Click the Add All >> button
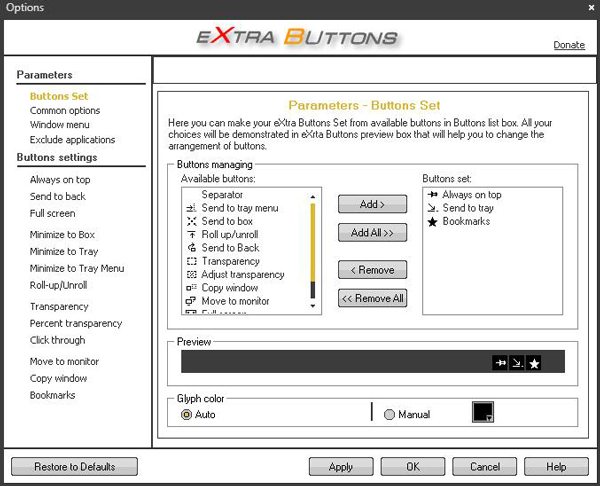This screenshot has width=600, height=486. click(x=372, y=232)
